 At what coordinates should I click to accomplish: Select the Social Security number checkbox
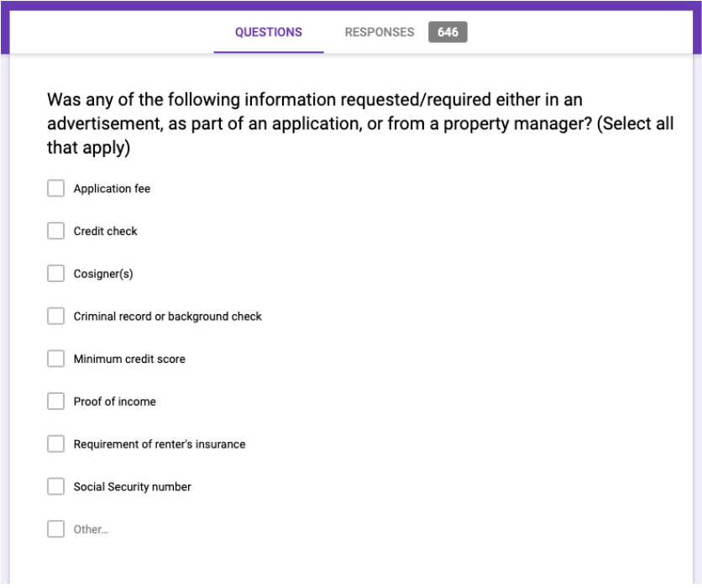(x=55, y=487)
